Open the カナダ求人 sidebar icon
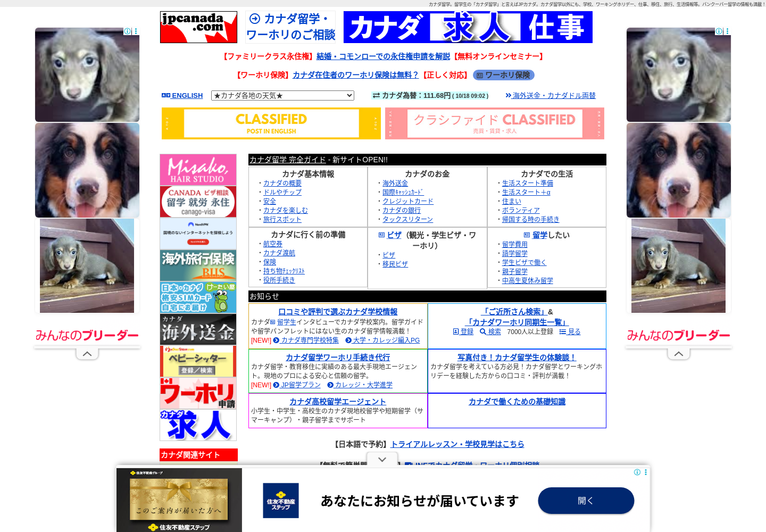766x532 pixels. [x=198, y=425]
